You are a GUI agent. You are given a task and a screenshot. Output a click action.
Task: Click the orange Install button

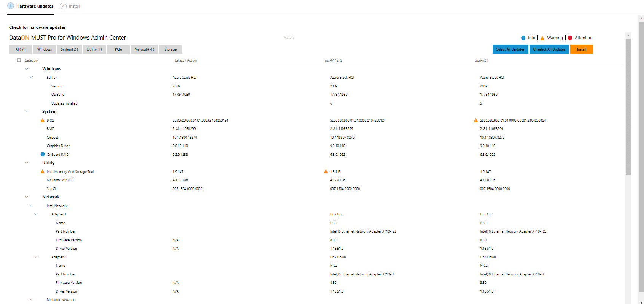pos(582,49)
